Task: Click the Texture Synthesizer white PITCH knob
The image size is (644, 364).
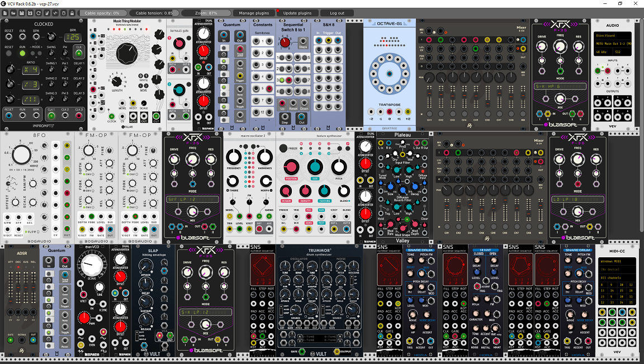Action: click(x=339, y=167)
